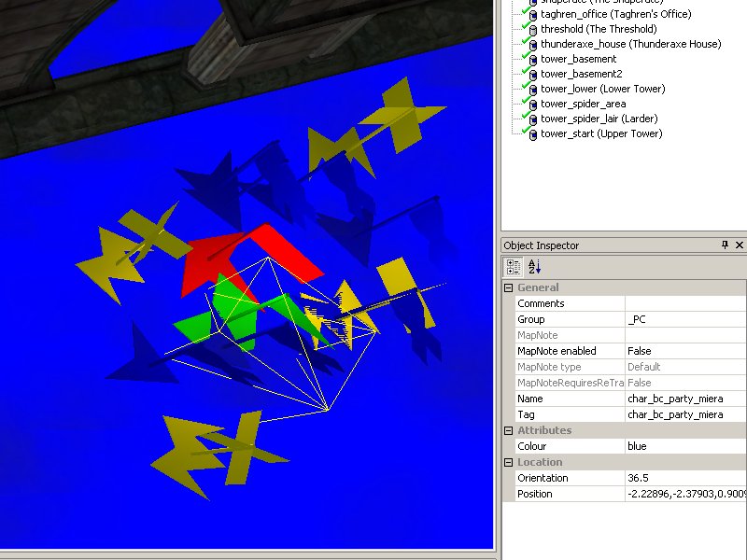Collapse the General property section
This screenshot has height=560, width=747.
pos(509,287)
